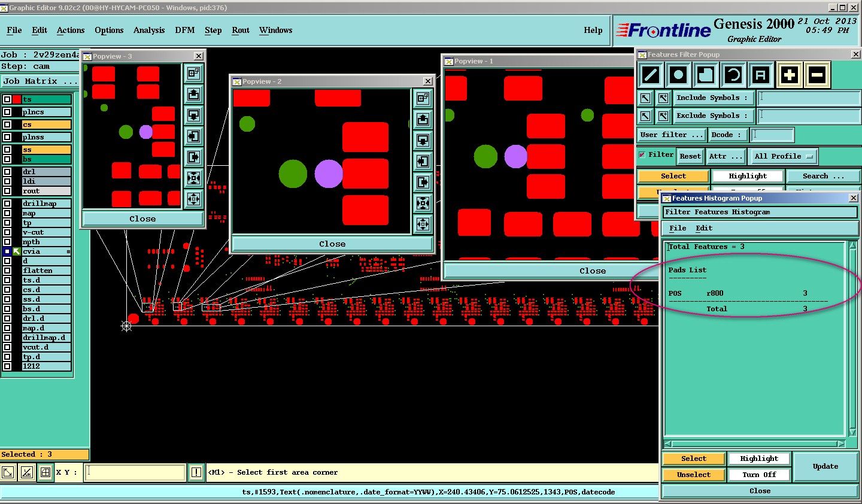Click pan left icon in Popview - 2
The image size is (862, 504).
click(x=423, y=161)
